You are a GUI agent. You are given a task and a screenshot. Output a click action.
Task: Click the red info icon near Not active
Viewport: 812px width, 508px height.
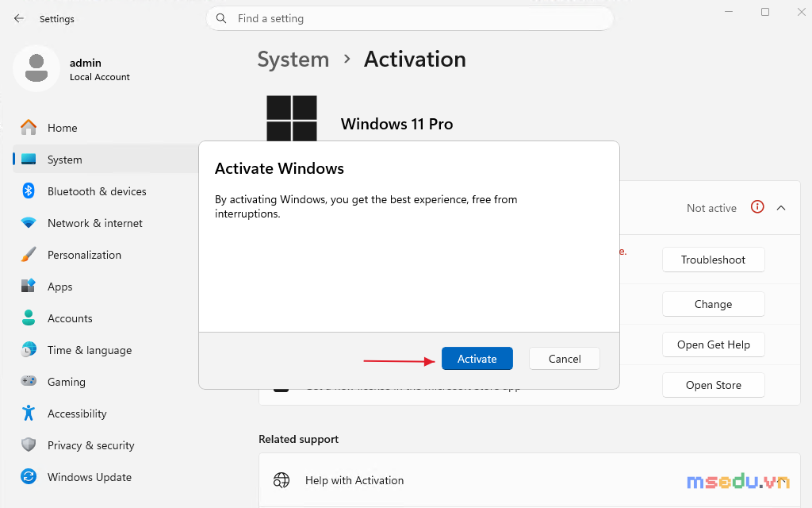tap(757, 207)
